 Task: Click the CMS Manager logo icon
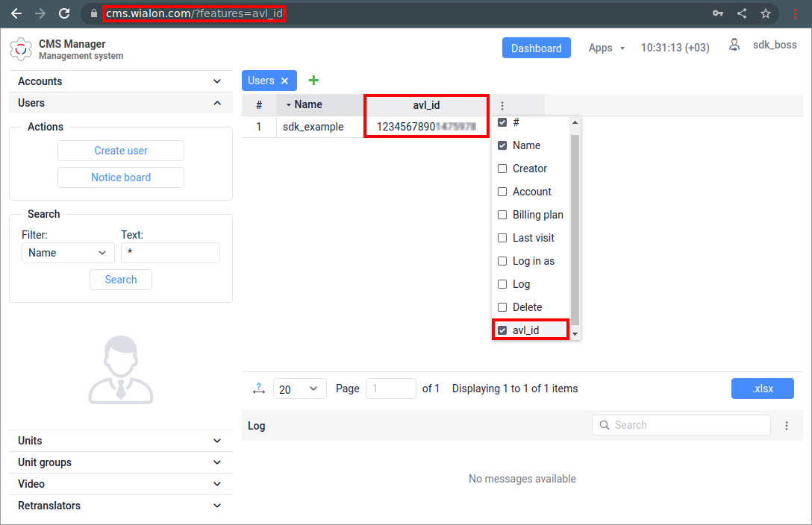(21, 49)
